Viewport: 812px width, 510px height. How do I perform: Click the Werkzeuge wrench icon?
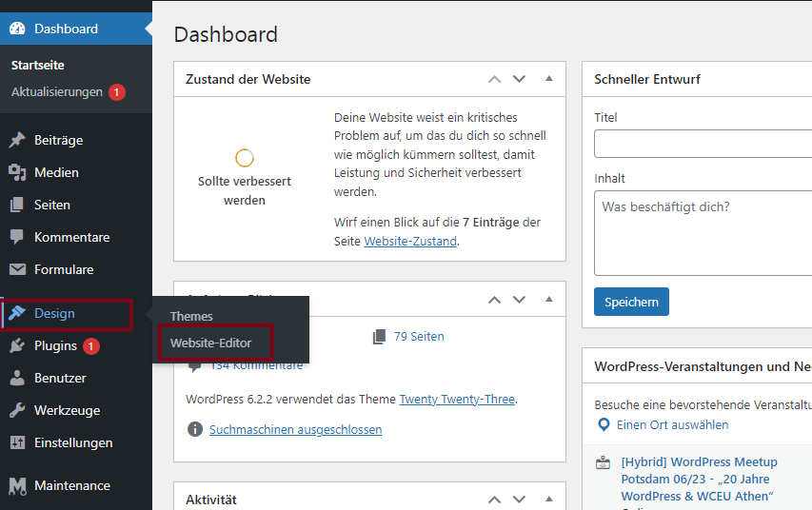click(17, 410)
